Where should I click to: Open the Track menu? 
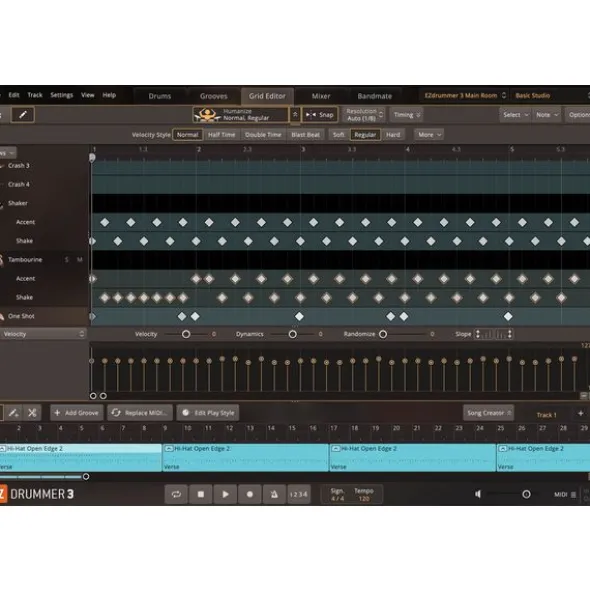point(35,95)
